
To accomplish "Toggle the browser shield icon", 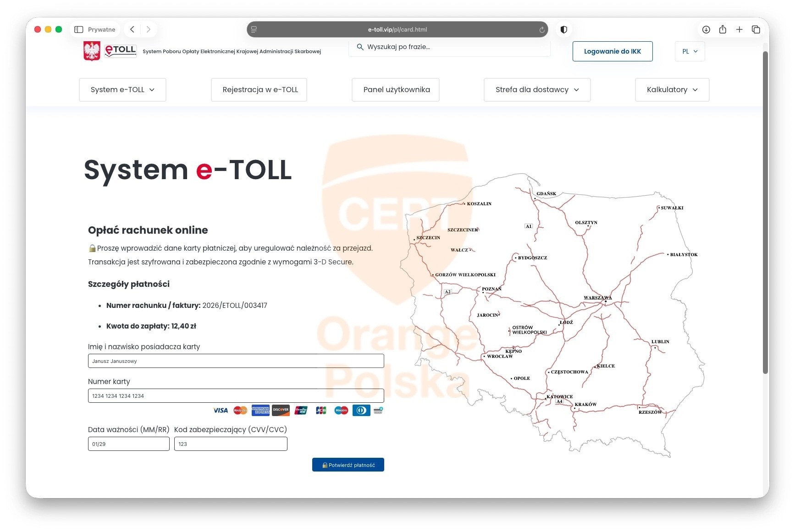I will click(563, 29).
